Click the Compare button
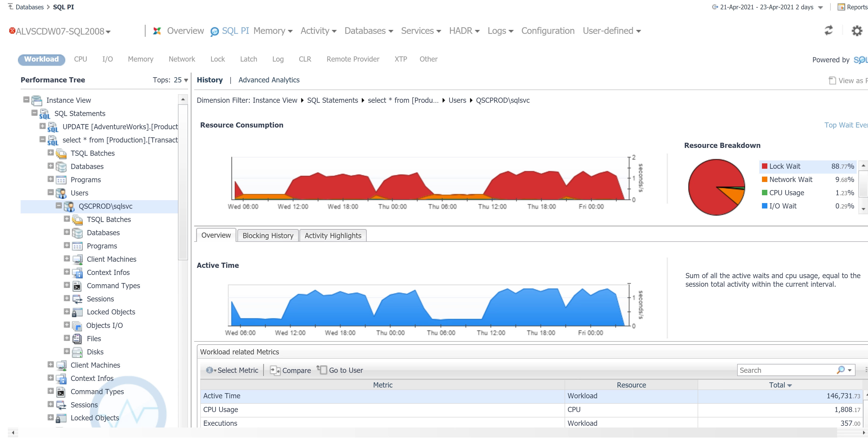This screenshot has height=440, width=868. [290, 370]
